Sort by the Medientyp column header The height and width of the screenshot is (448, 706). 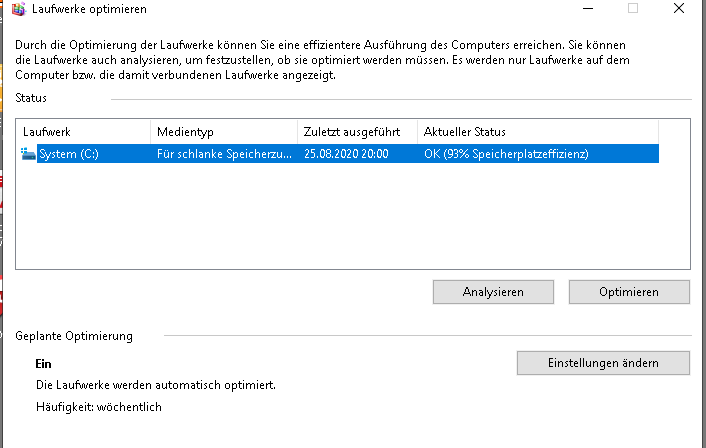pos(222,131)
